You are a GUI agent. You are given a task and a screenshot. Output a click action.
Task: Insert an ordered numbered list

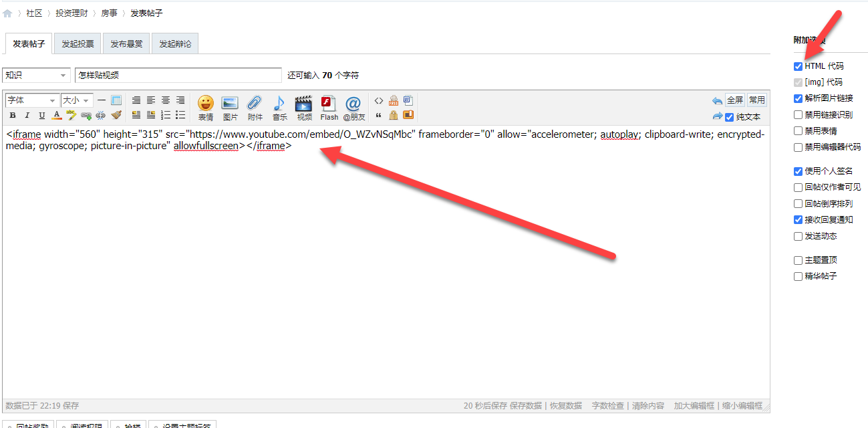[166, 115]
